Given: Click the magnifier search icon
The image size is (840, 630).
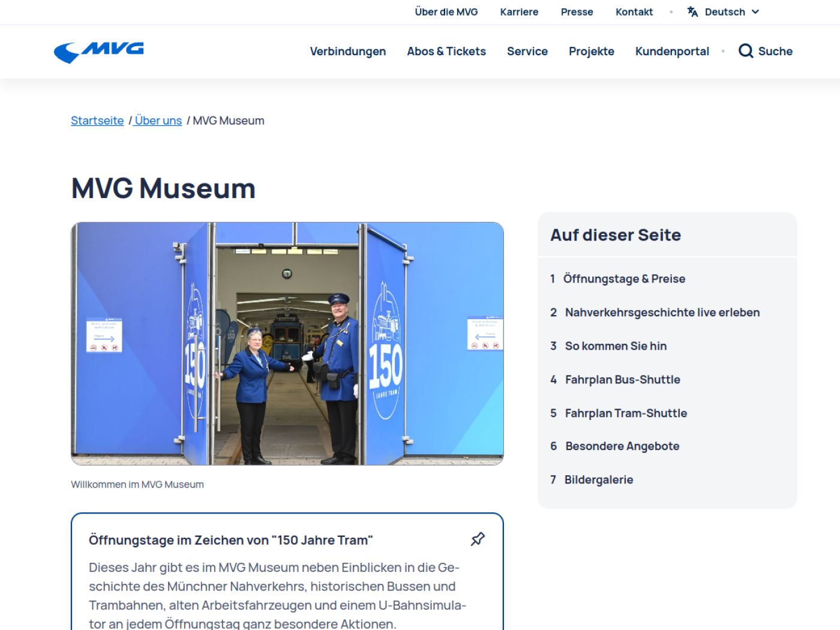Looking at the screenshot, I should click(746, 51).
